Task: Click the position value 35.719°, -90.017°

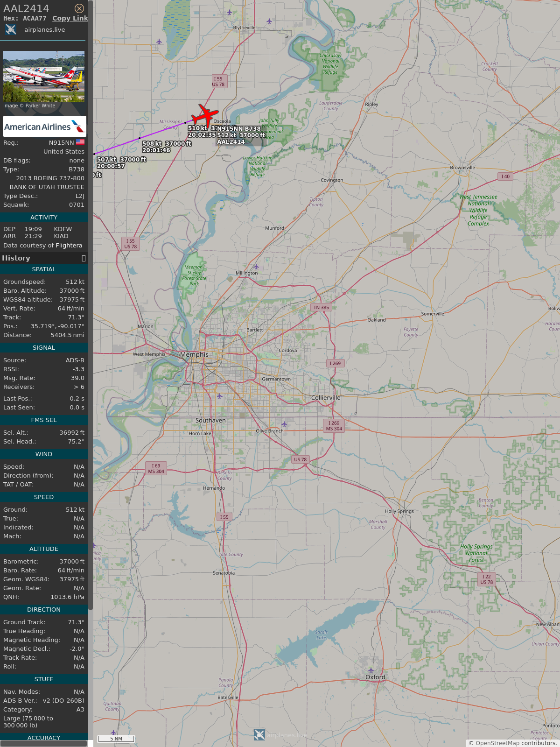Action: tap(57, 326)
